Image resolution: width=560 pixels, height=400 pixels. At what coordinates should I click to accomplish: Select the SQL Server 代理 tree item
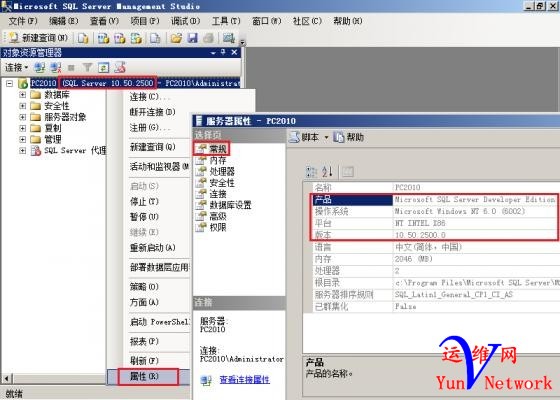[x=75, y=150]
